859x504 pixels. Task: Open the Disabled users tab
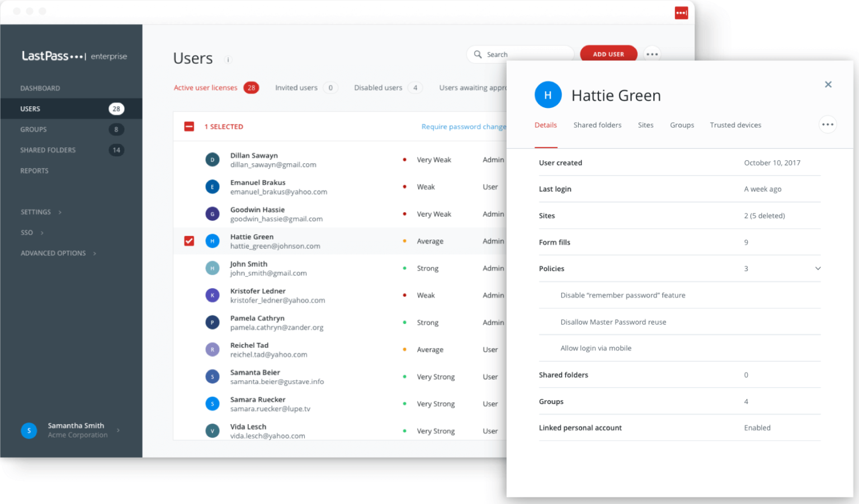click(378, 88)
